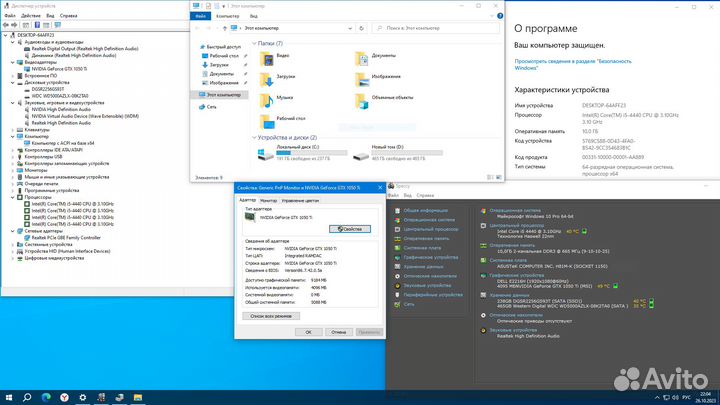720x405 pixels.
Task: Click the Refresh icon in Explorer address bar
Action: tap(361, 28)
